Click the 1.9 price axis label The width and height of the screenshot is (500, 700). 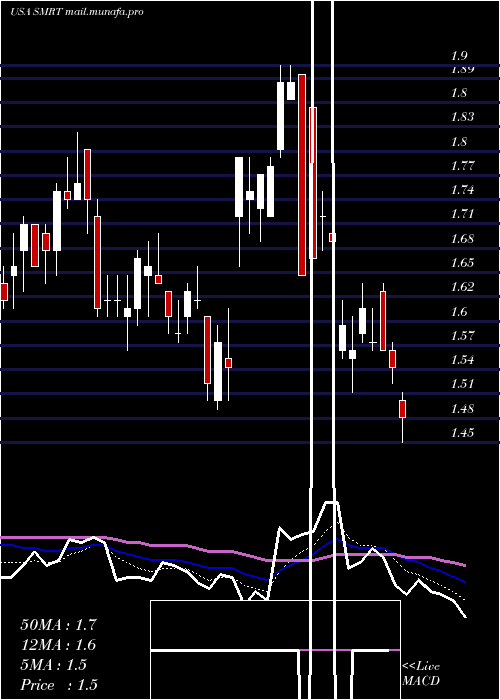pos(459,56)
